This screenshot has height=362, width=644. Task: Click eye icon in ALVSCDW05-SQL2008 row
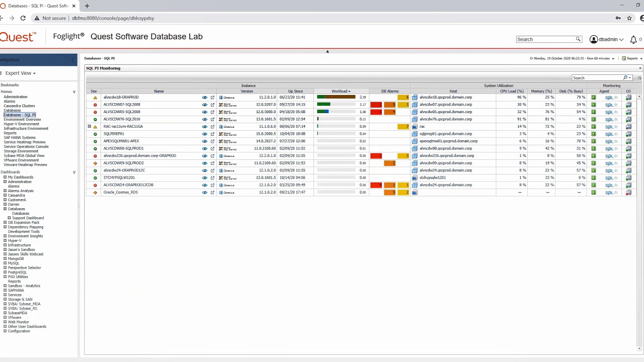(205, 112)
